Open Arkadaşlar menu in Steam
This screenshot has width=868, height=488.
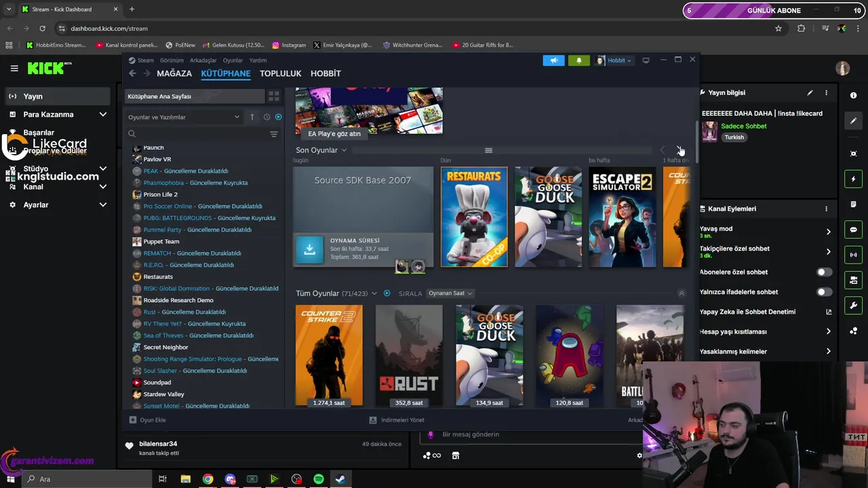pyautogui.click(x=203, y=60)
